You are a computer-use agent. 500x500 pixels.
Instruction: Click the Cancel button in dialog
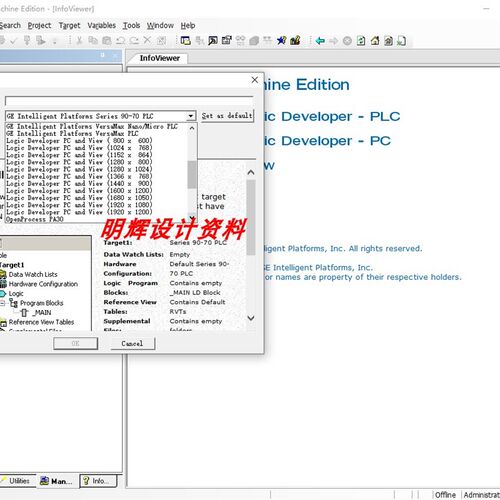(x=132, y=343)
